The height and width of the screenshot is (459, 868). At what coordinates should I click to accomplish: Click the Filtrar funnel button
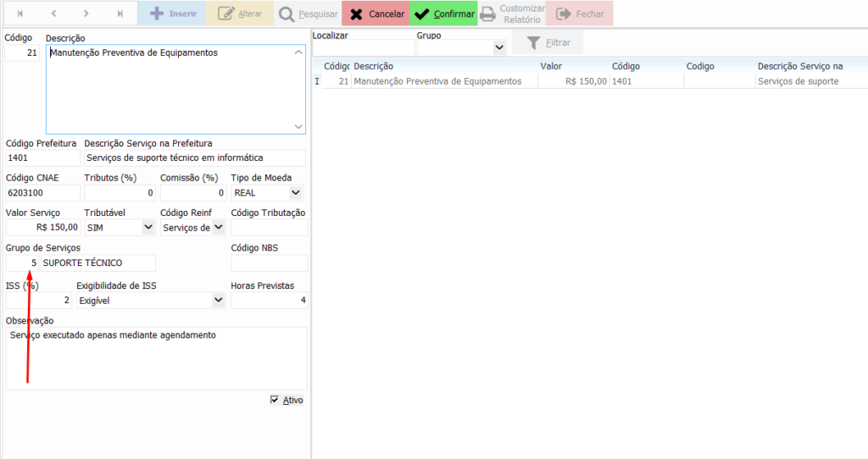548,42
